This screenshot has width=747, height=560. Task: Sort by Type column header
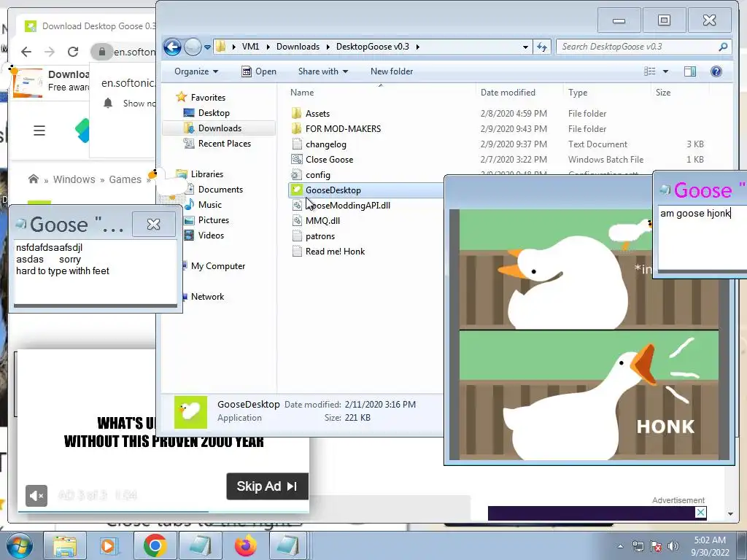[x=578, y=93]
